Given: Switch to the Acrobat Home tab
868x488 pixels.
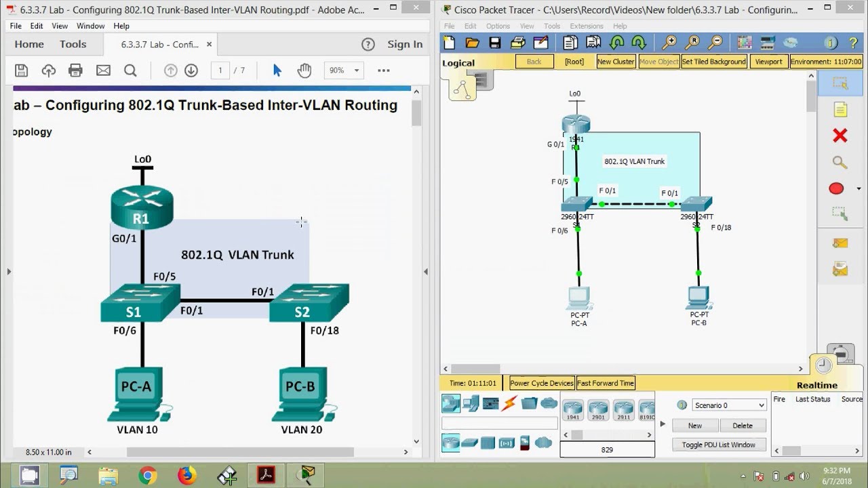Looking at the screenshot, I should coord(29,44).
